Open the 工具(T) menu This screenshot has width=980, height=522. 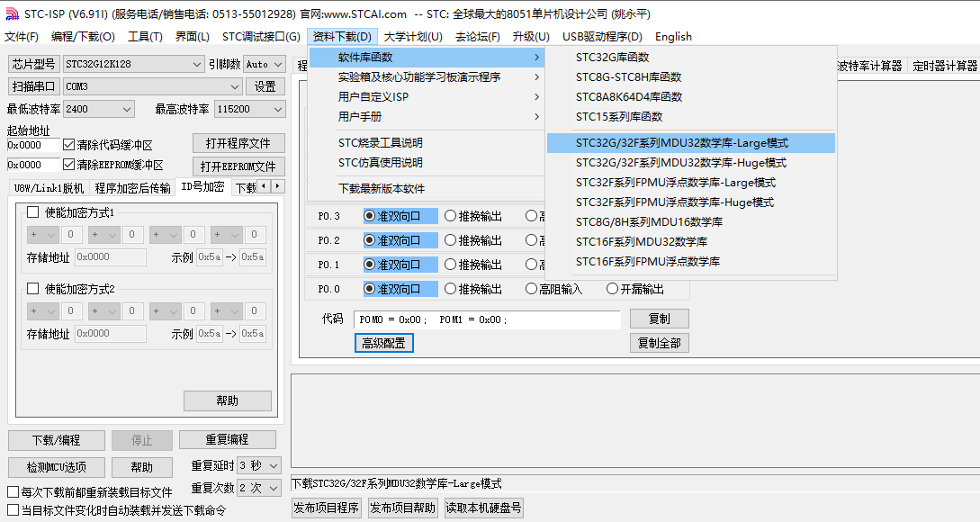pyautogui.click(x=145, y=37)
